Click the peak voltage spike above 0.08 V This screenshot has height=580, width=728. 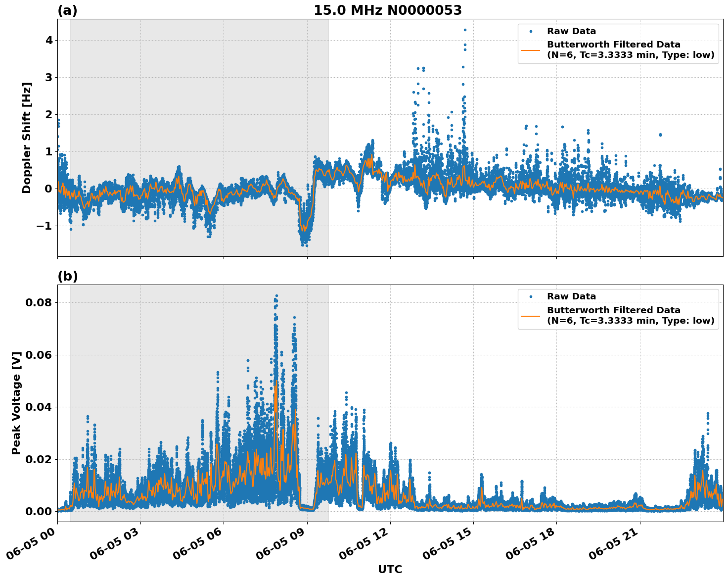pos(276,295)
